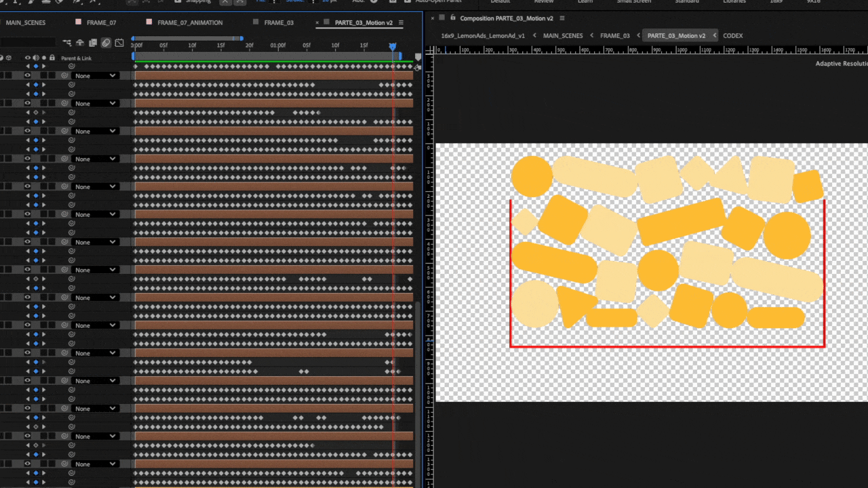Click the work area end handle

400,56
